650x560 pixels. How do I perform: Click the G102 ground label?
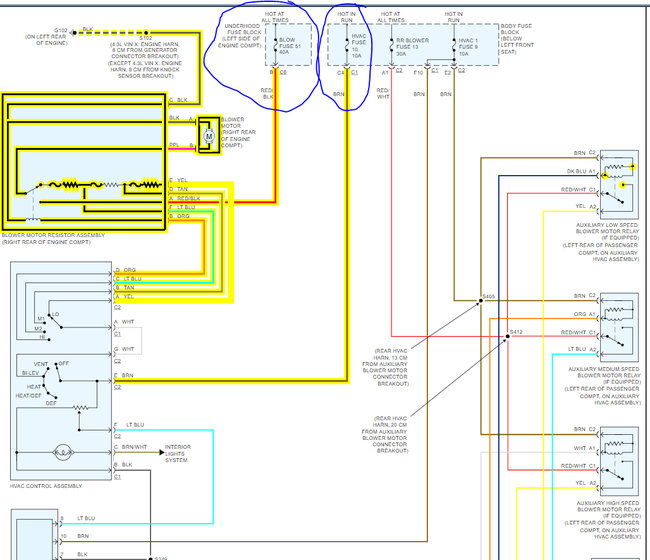pyautogui.click(x=61, y=30)
